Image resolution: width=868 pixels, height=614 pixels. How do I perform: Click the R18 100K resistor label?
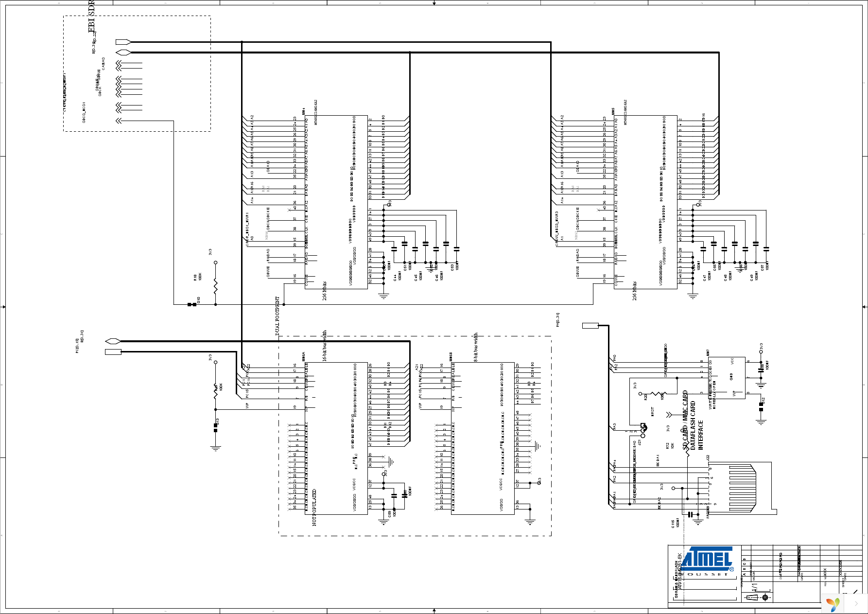click(x=198, y=277)
